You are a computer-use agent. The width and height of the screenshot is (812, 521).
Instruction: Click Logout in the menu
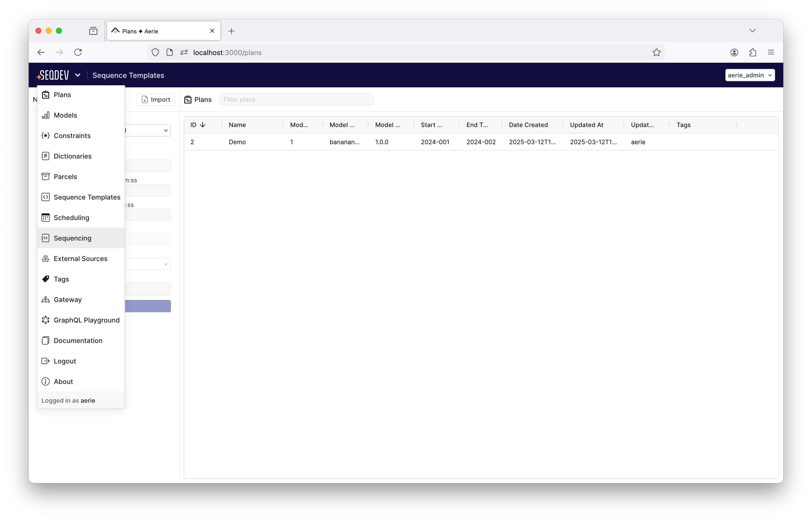[x=65, y=361]
